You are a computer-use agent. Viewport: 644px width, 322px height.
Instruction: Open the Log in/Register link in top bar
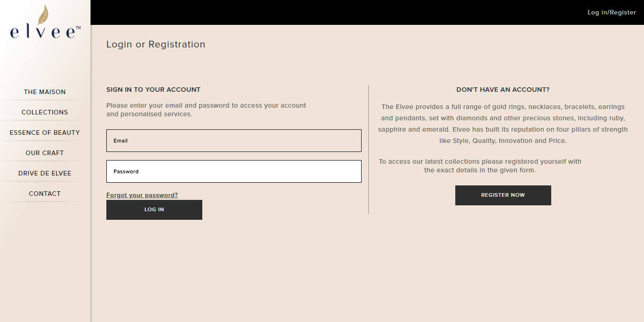611,12
